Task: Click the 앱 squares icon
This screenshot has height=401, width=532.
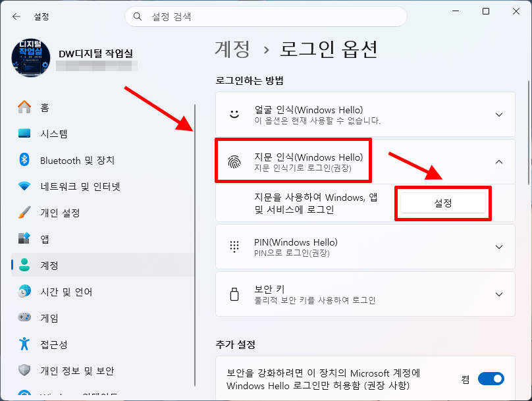Action: click(x=24, y=238)
